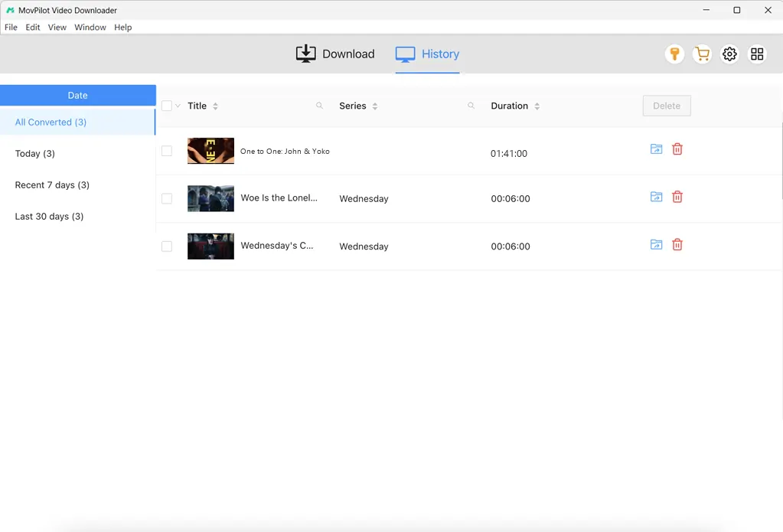The height and width of the screenshot is (532, 783).
Task: Click trash icon for Woe Is the Lonel... row
Action: click(x=677, y=197)
